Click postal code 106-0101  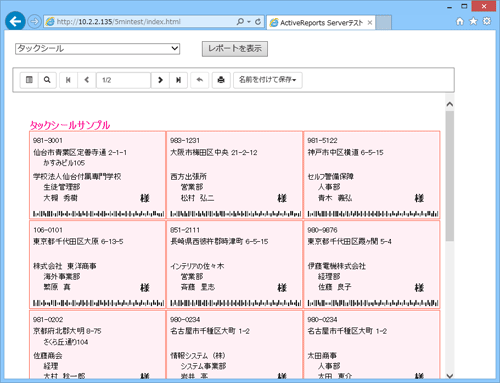tap(48, 230)
